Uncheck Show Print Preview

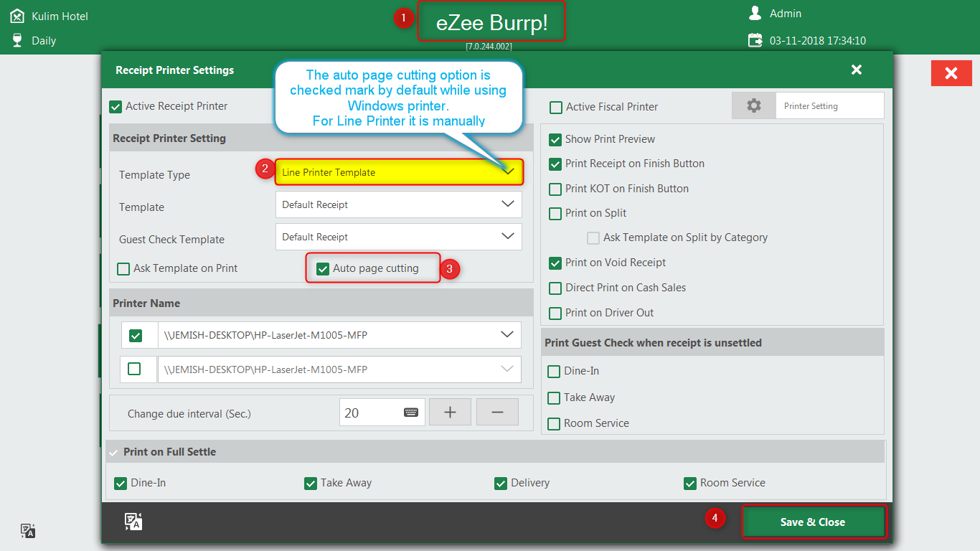[x=555, y=140]
